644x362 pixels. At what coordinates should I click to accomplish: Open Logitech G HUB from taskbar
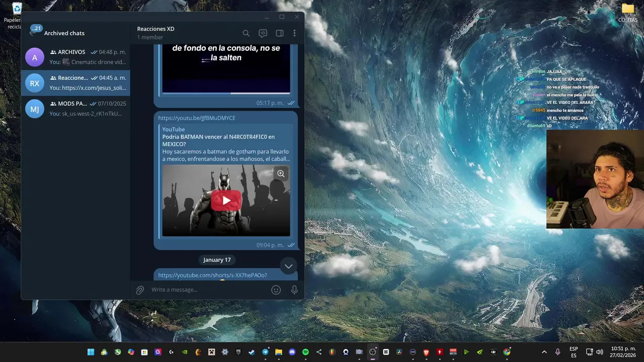click(171, 352)
